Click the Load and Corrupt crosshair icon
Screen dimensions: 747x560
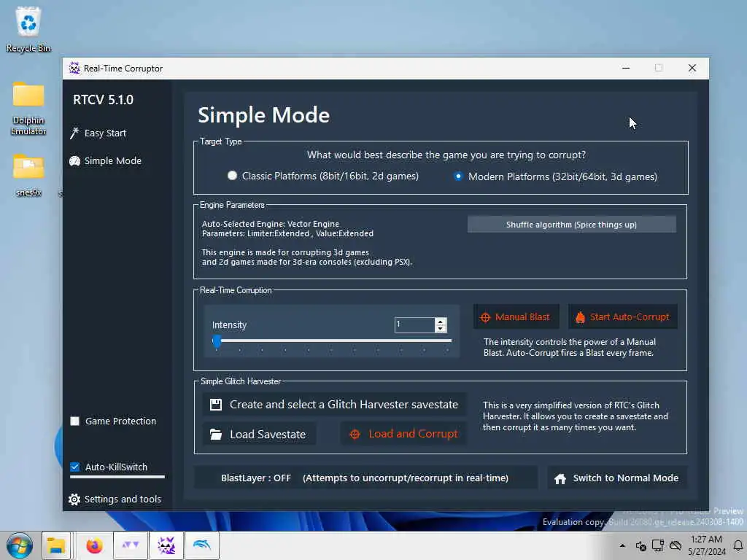pyautogui.click(x=355, y=435)
